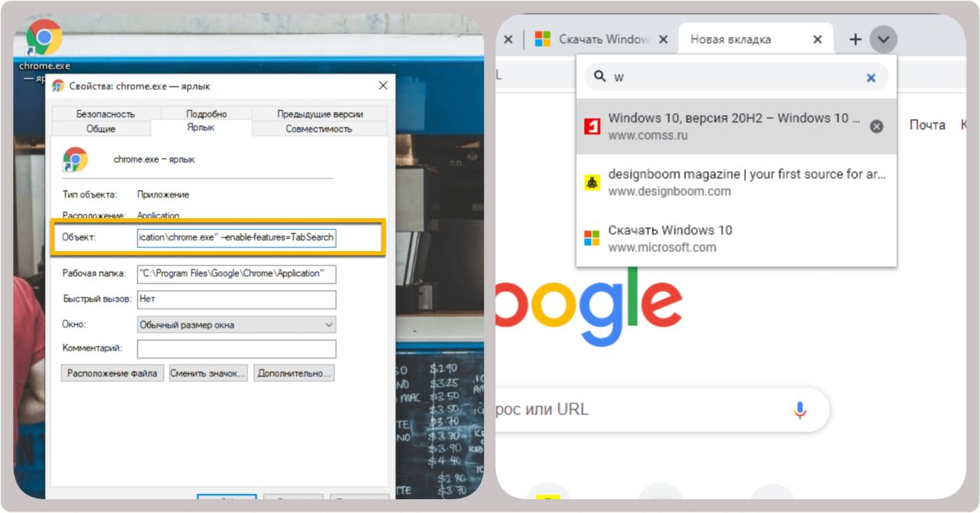Viewport: 980px width, 513px height.
Task: Click the Google voice search microphone
Action: (x=799, y=410)
